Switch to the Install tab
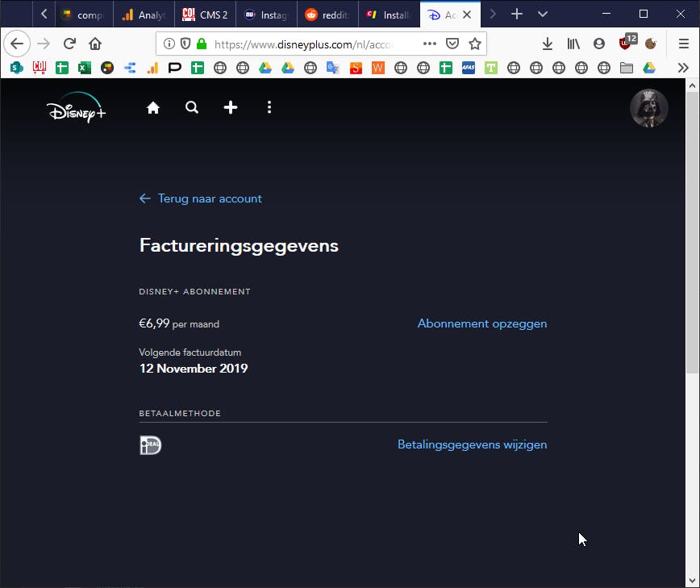Image resolution: width=700 pixels, height=588 pixels. click(389, 15)
